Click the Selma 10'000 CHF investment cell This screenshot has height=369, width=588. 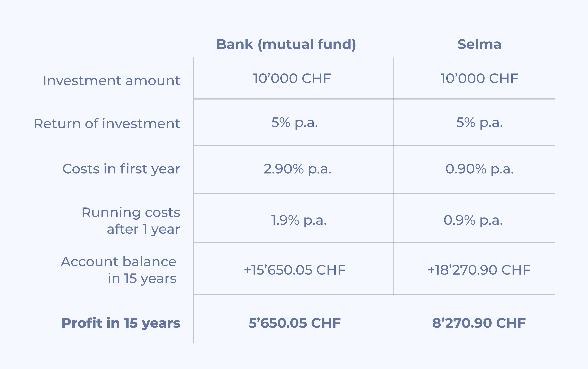click(479, 79)
